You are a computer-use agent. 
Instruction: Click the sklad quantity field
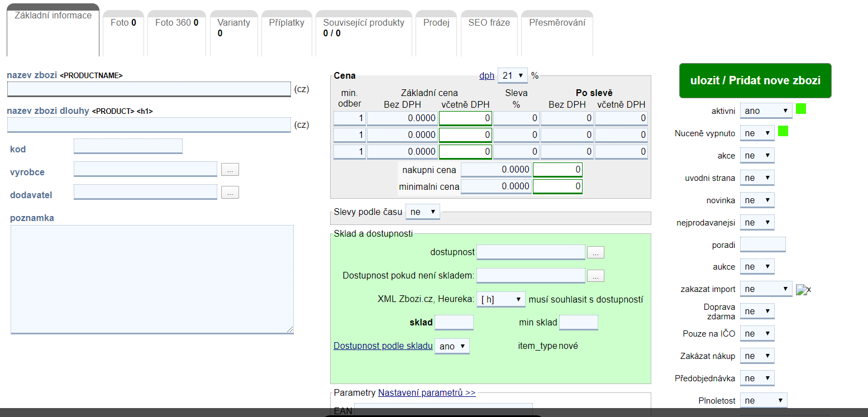pyautogui.click(x=454, y=323)
